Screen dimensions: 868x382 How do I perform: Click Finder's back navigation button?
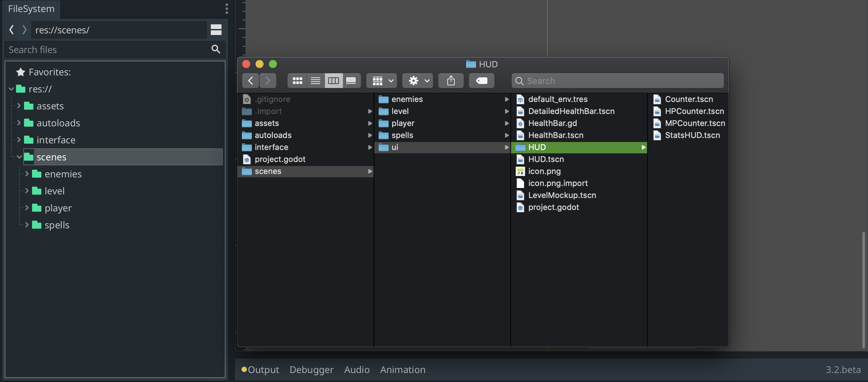(250, 80)
